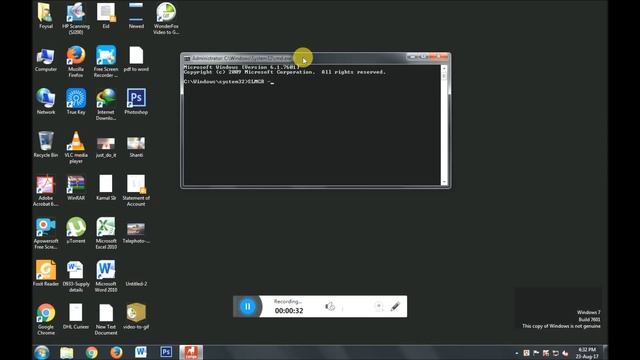Open the Network desktop icon
Image resolution: width=640 pixels, height=360 pixels.
coord(45,101)
